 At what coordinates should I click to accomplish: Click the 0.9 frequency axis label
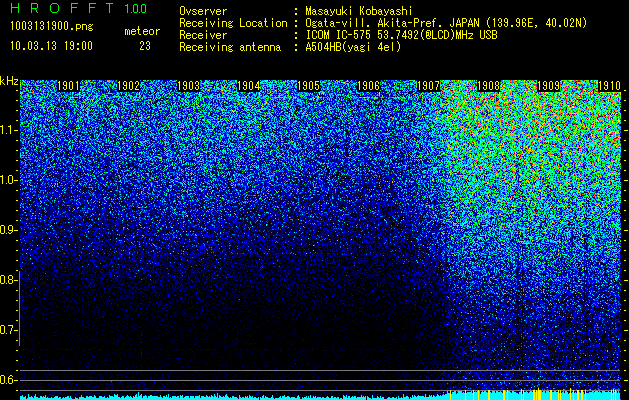pyautogui.click(x=8, y=230)
